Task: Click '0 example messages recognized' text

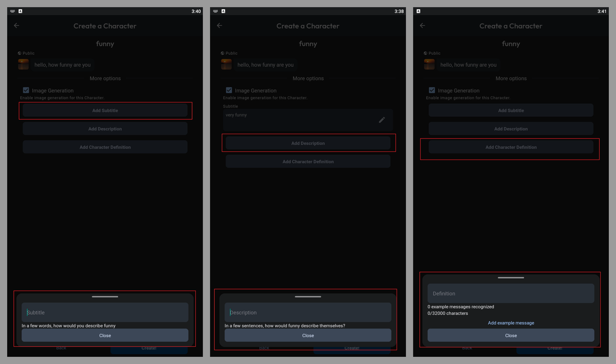Action: (461, 307)
